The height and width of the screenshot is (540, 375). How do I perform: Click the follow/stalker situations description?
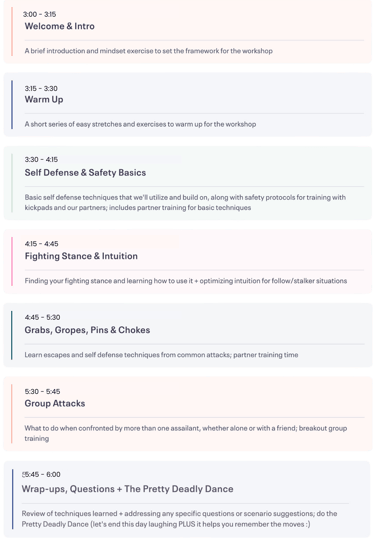186,281
